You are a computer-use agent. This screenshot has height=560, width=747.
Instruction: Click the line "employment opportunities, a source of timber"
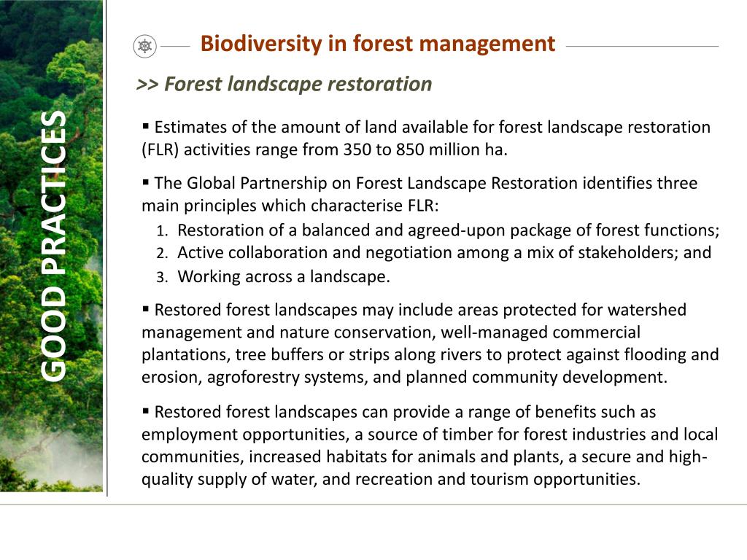[x=430, y=435]
